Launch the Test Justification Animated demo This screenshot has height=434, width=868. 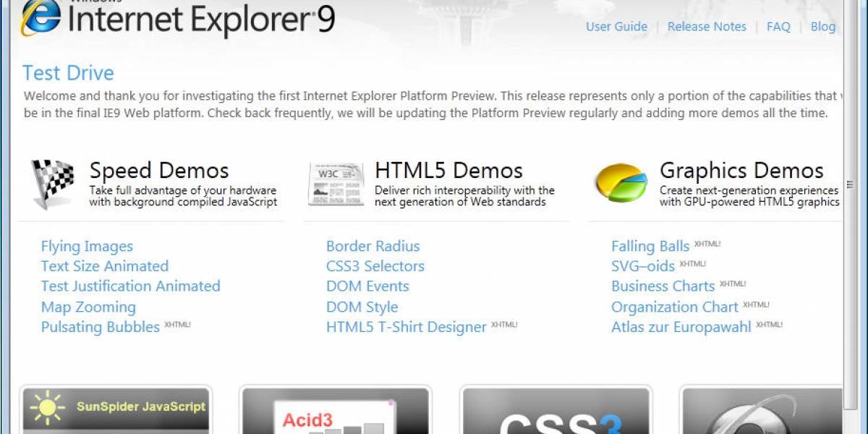(131, 286)
